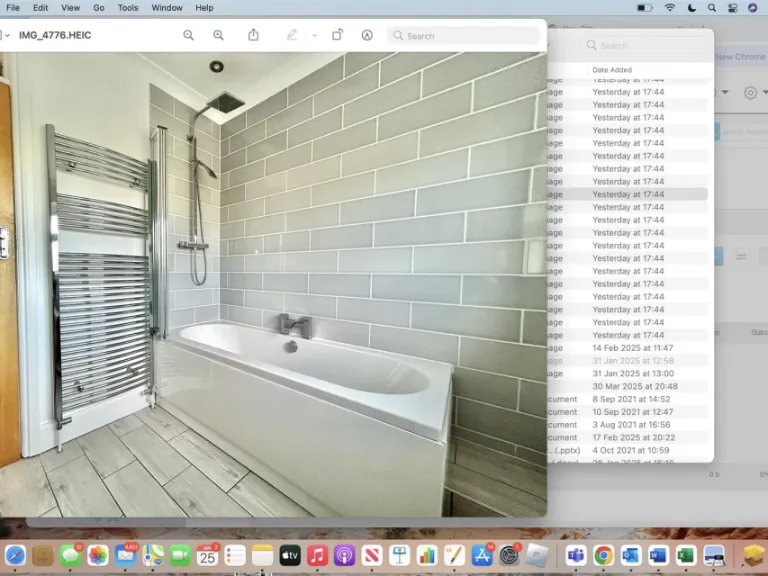This screenshot has width=768, height=576.
Task: Open the Help menu
Action: click(204, 8)
